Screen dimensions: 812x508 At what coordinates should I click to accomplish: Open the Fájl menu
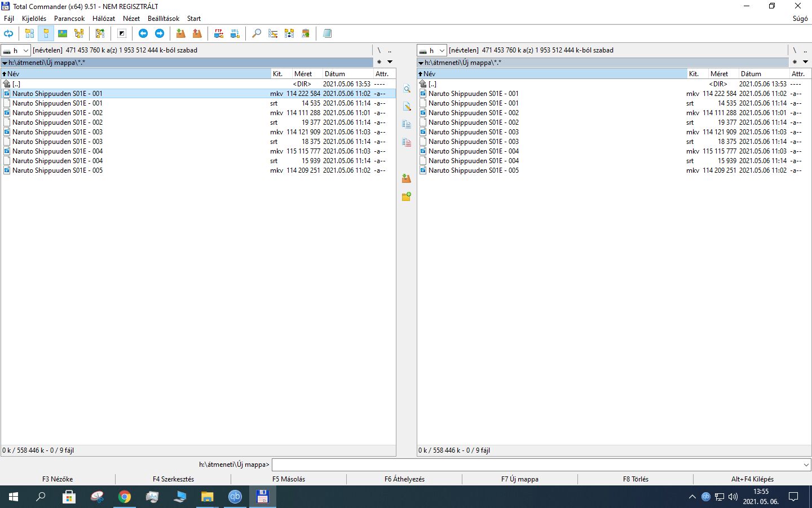coord(9,19)
